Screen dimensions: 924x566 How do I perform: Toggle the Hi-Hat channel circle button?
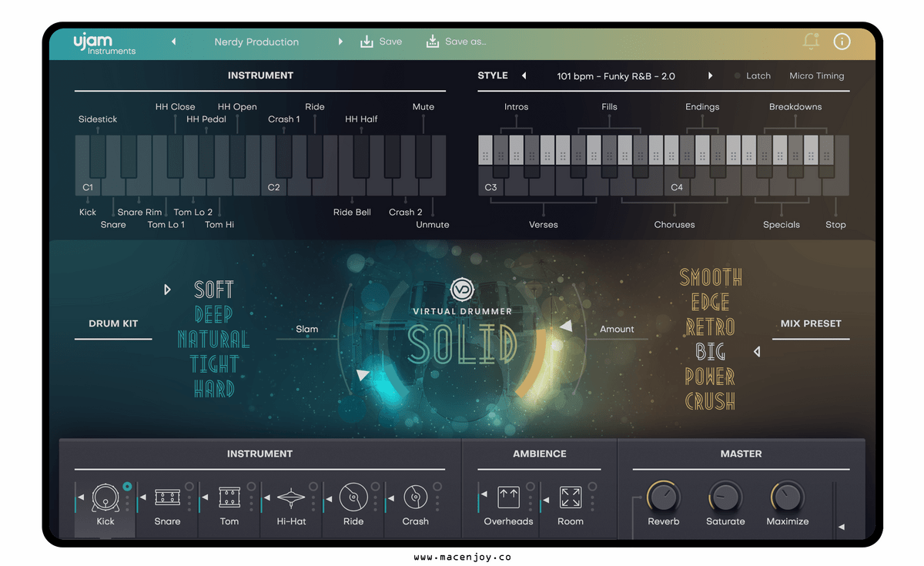pos(313,487)
